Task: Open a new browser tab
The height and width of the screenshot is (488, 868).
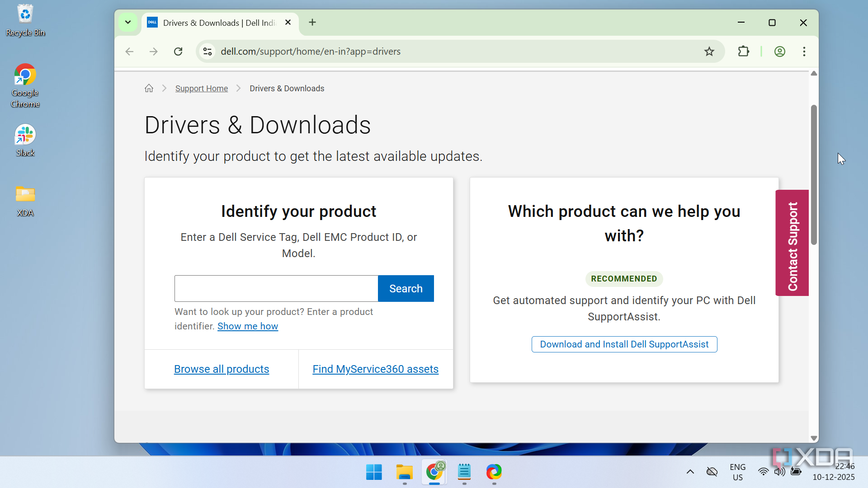Action: tap(312, 22)
